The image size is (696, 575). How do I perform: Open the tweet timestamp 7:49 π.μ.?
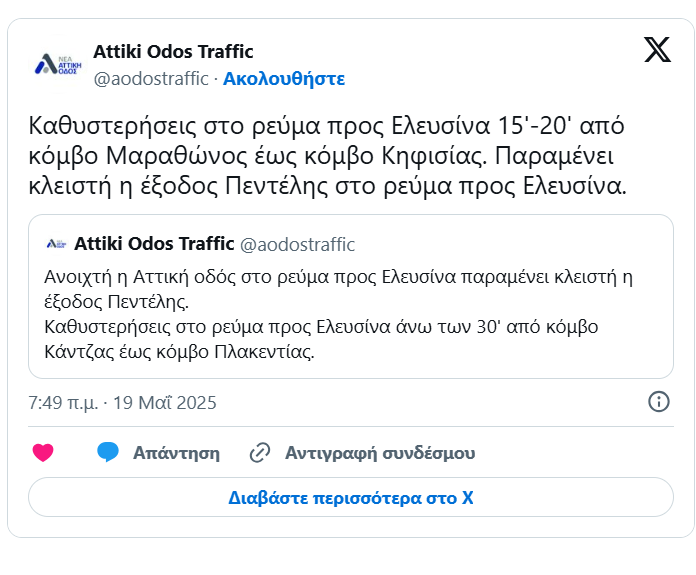pos(63,403)
